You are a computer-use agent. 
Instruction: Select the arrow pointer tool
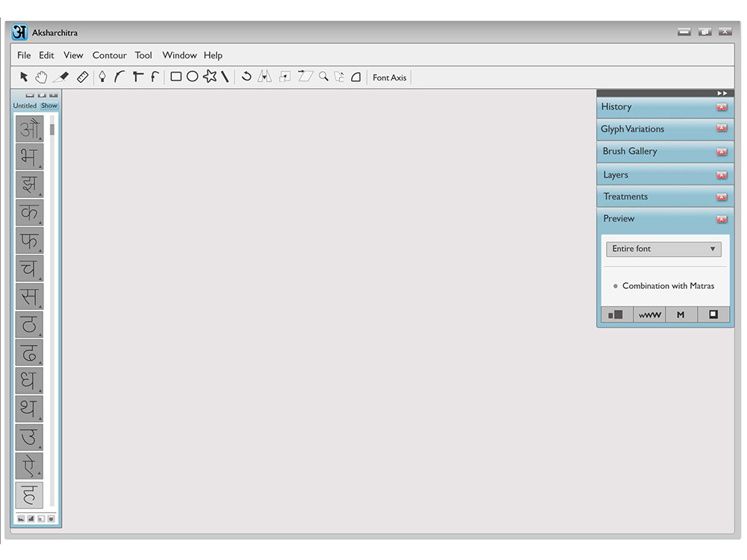23,77
